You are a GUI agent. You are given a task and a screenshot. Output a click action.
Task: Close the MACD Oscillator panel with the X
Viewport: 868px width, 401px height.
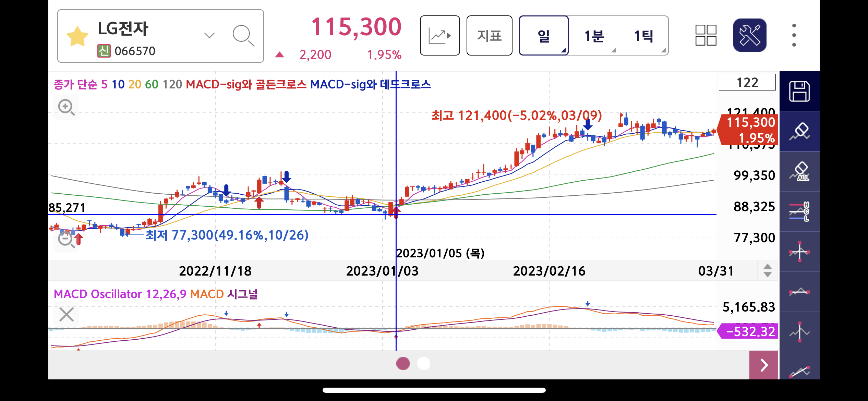pos(66,314)
